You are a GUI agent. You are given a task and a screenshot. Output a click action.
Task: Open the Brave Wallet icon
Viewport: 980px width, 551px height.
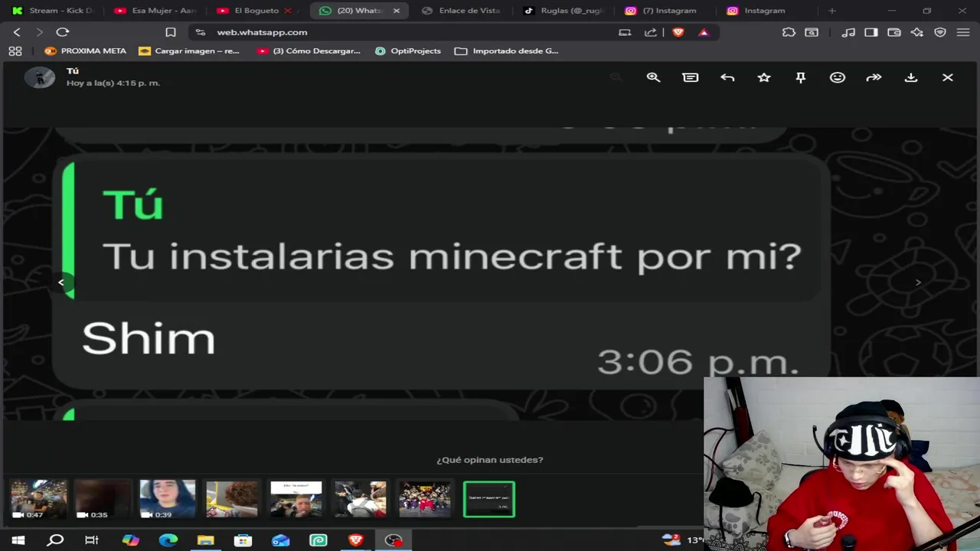(894, 32)
